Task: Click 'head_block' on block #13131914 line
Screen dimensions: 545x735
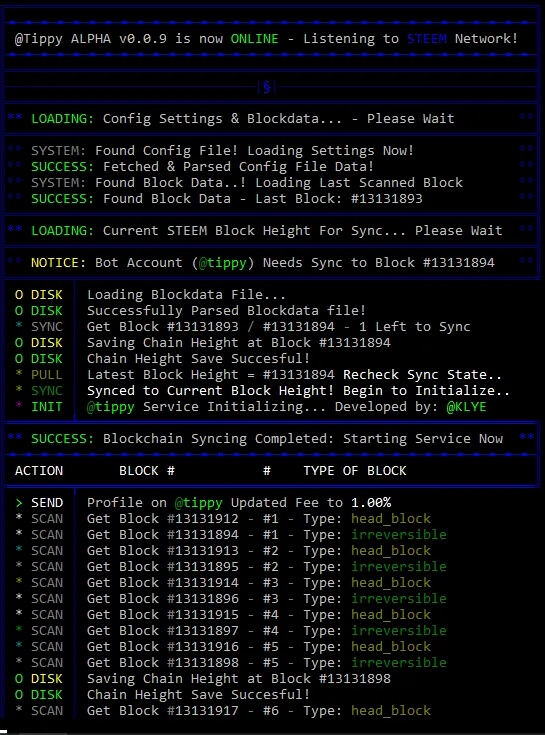Action: (x=391, y=583)
